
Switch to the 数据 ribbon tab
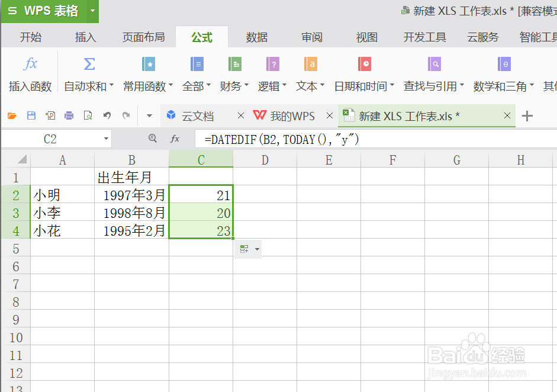pos(257,37)
